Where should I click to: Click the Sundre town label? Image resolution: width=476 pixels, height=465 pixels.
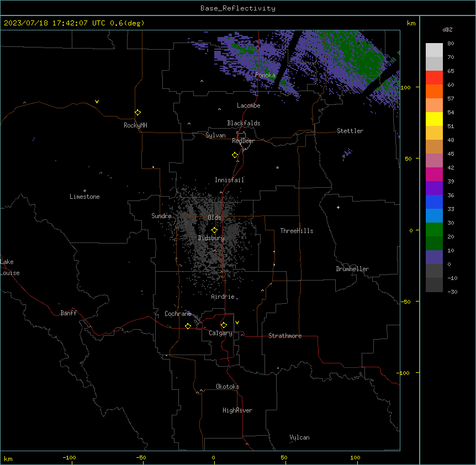coord(161,216)
